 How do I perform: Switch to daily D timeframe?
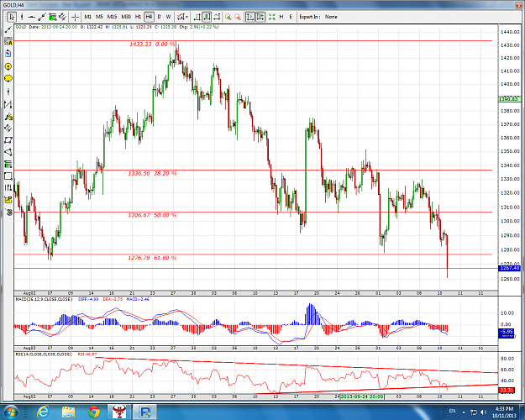(159, 17)
